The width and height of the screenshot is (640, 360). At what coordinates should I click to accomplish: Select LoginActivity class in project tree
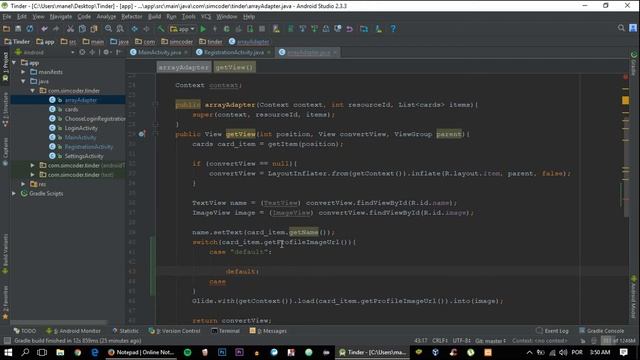pyautogui.click(x=81, y=128)
